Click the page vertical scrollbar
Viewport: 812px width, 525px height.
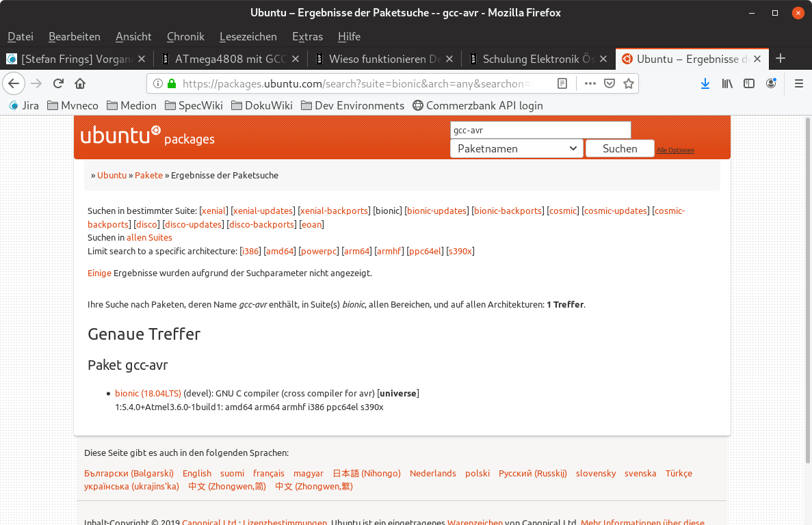click(807, 291)
